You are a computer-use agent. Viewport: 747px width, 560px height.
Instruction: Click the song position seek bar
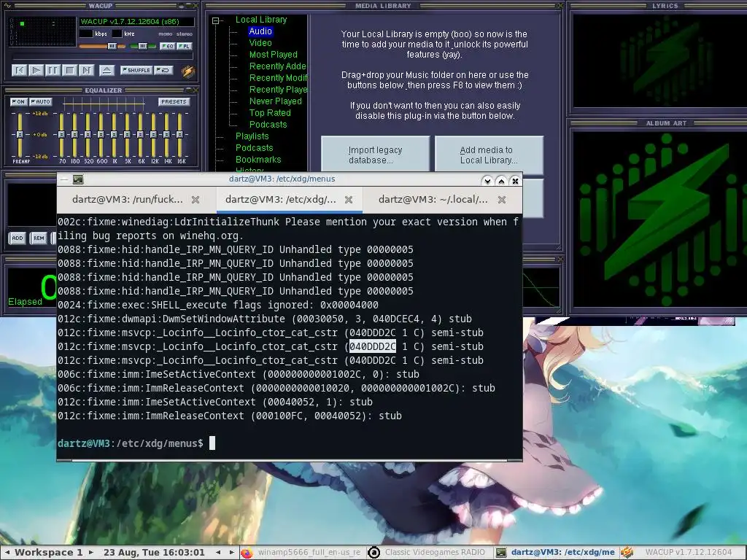(102, 57)
